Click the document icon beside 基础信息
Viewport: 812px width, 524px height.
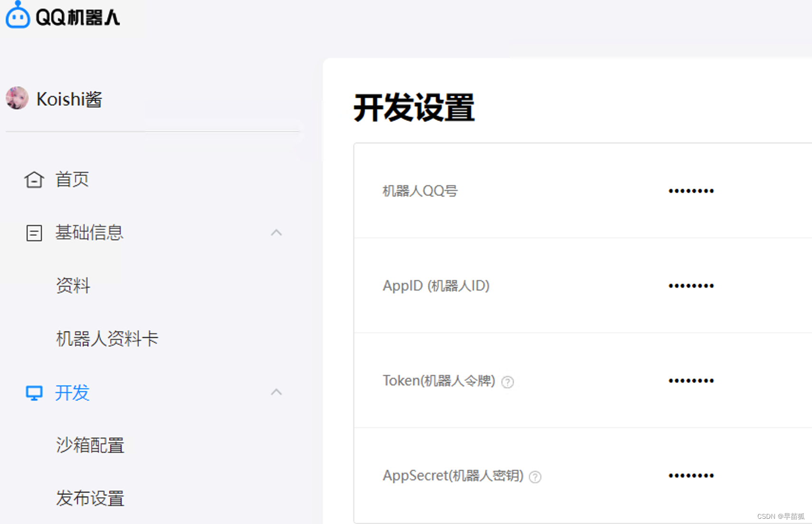pyautogui.click(x=34, y=233)
